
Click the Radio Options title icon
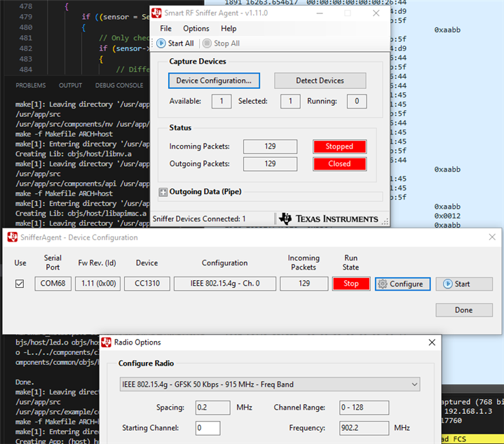point(106,342)
